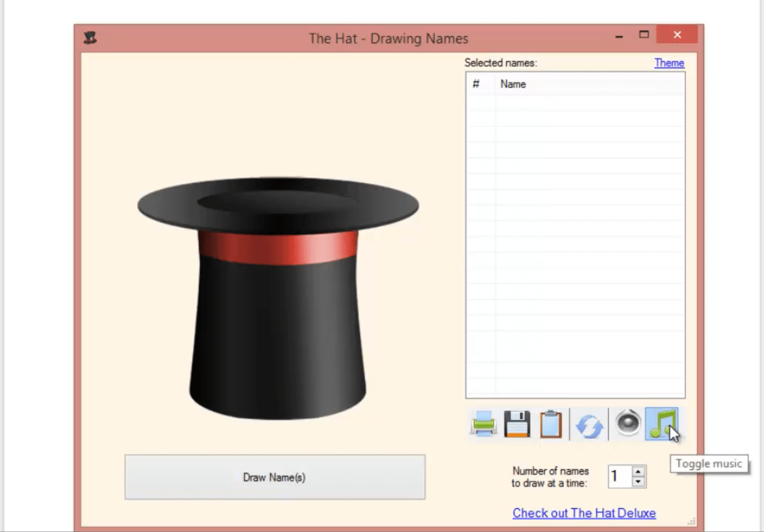Maximize The Hat window
The image size is (764, 532).
[x=643, y=34]
